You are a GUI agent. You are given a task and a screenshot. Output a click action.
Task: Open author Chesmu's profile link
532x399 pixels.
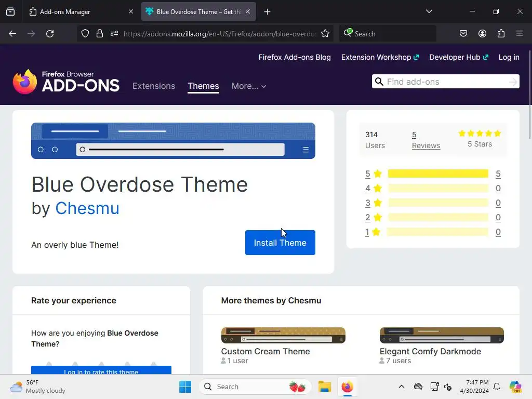[x=87, y=208]
